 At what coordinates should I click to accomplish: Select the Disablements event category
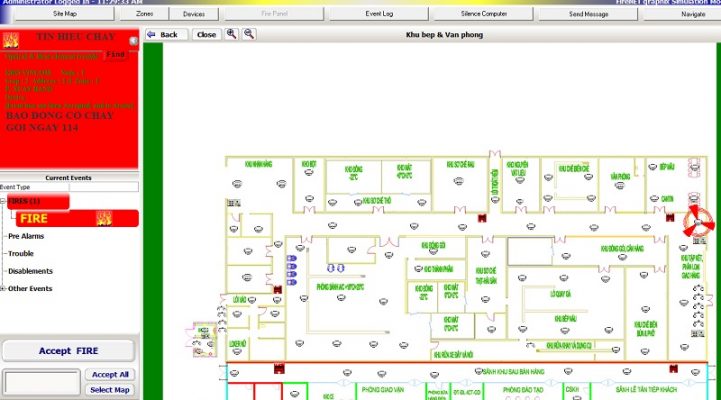30,271
